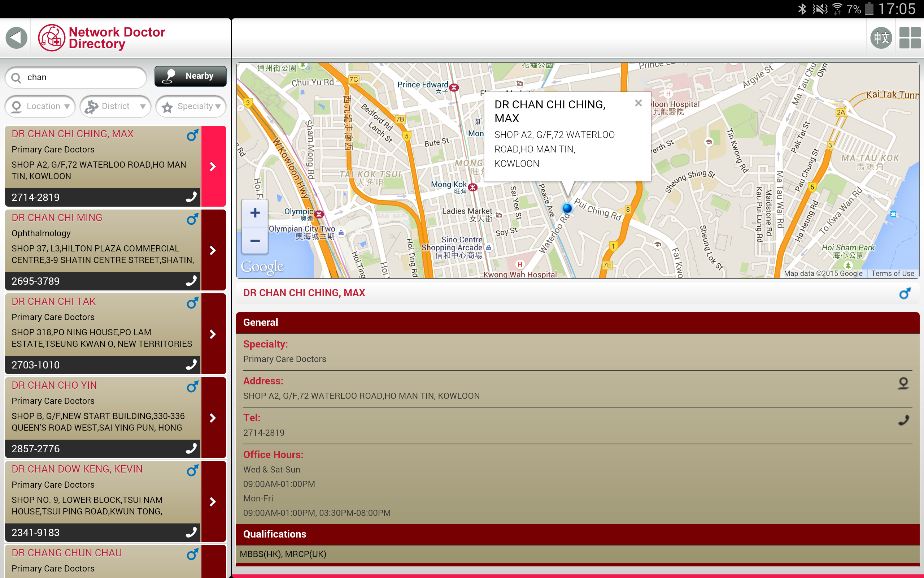Call 2341-9183 via the phone icon
924x578 pixels.
point(191,532)
